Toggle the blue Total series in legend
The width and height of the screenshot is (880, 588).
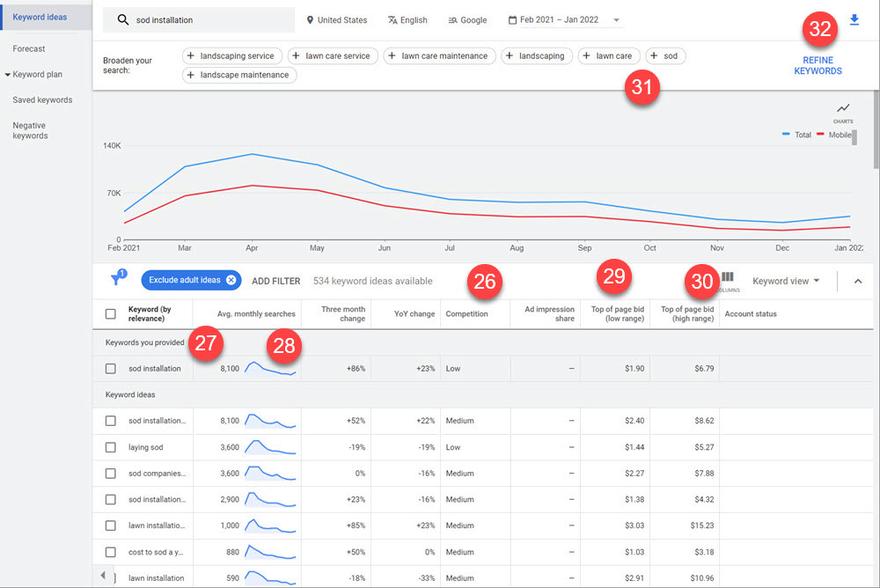(797, 135)
